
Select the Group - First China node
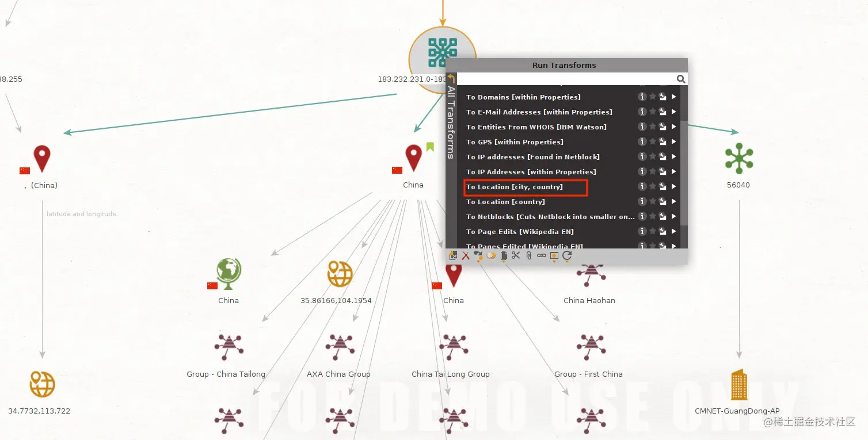point(591,347)
